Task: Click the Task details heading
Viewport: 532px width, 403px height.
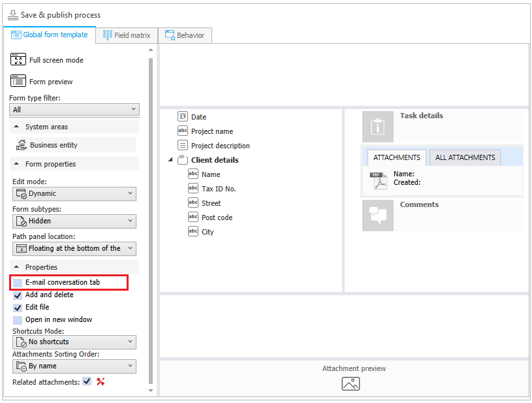Action: (x=422, y=116)
